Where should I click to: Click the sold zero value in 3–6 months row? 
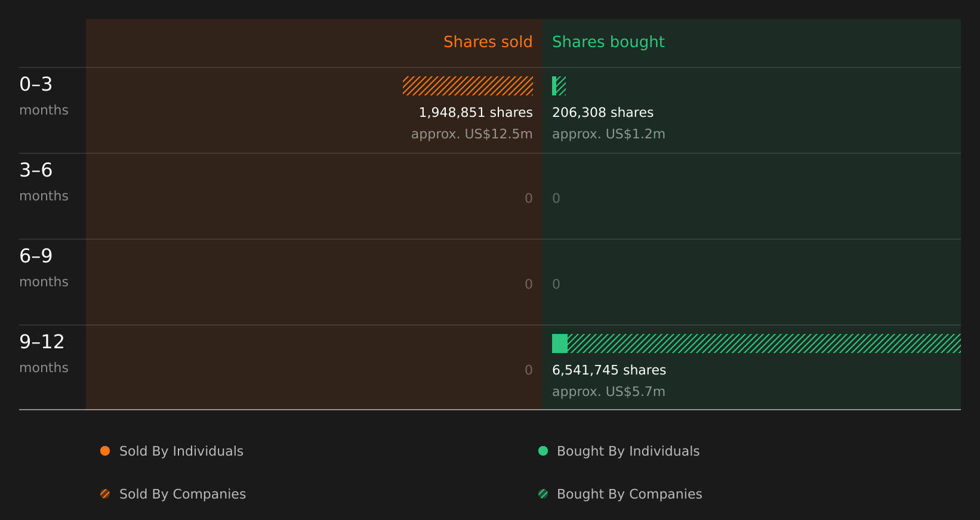point(529,198)
